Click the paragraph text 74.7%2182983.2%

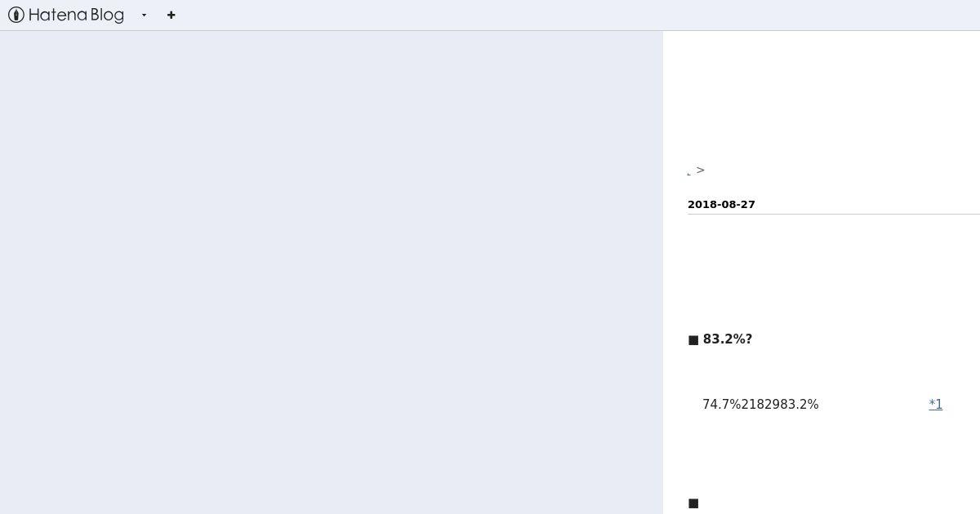pyautogui.click(x=760, y=404)
